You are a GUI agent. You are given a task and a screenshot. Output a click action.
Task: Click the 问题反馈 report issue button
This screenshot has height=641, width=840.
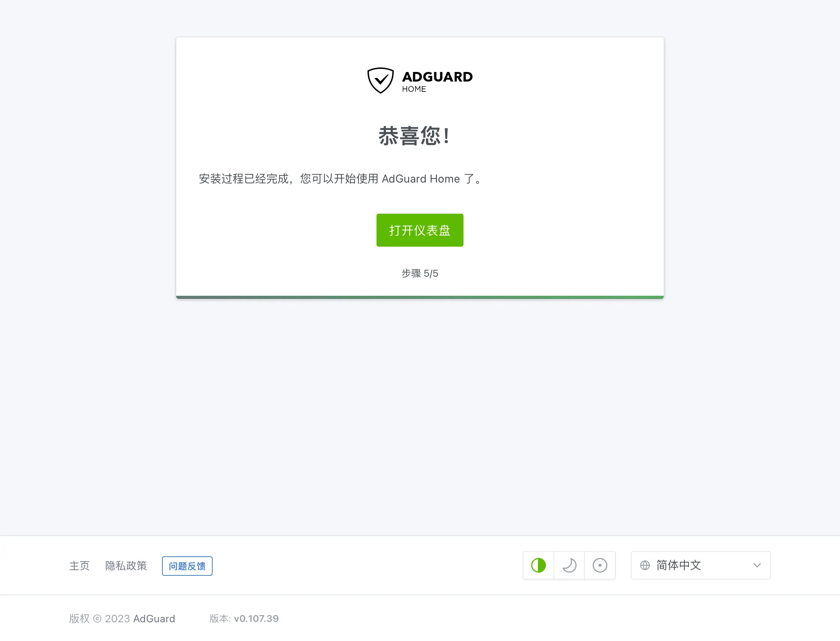(187, 566)
